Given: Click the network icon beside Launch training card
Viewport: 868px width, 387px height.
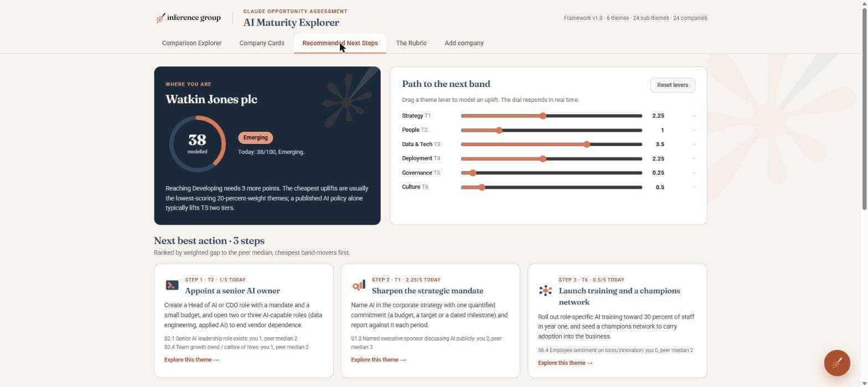Looking at the screenshot, I should coord(545,290).
